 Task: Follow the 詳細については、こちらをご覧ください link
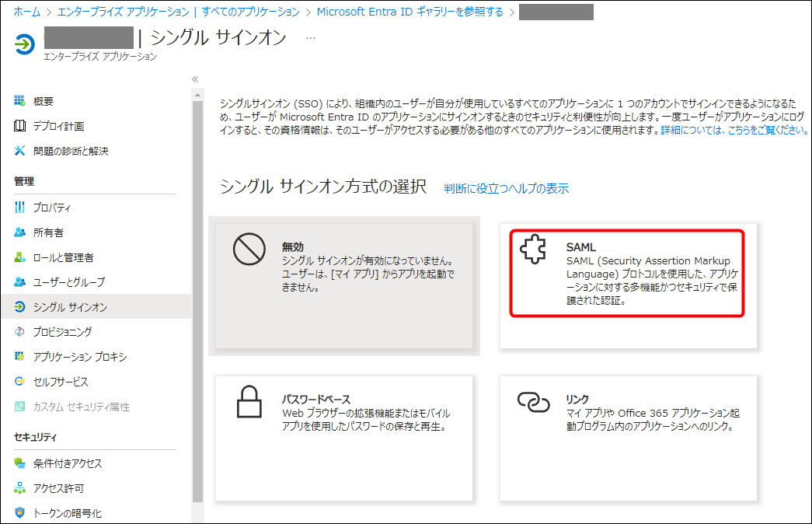click(734, 130)
